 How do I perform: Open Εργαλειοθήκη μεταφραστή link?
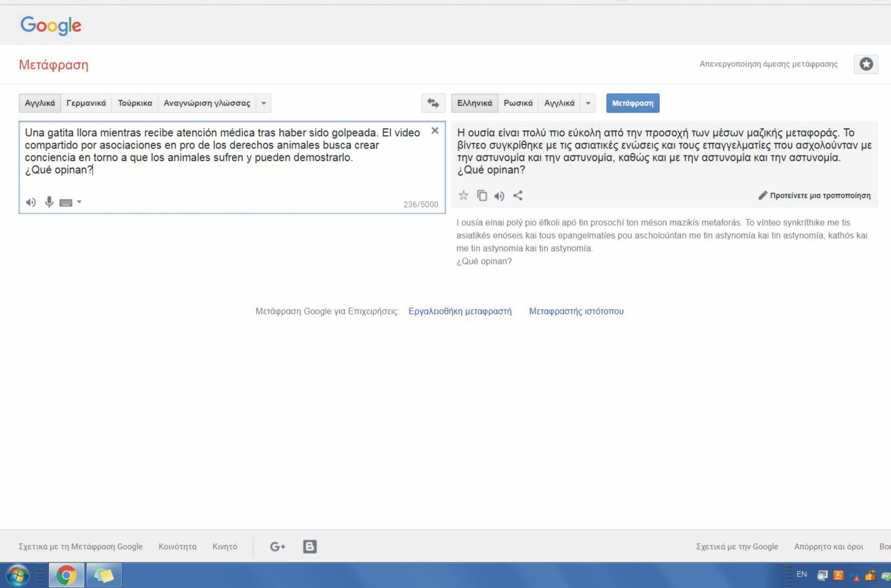(x=460, y=311)
